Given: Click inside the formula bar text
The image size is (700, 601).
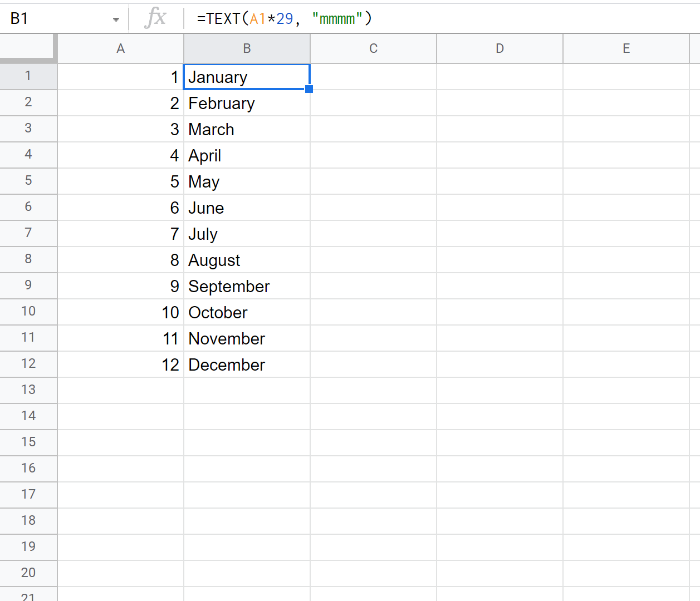Looking at the screenshot, I should point(284,19).
